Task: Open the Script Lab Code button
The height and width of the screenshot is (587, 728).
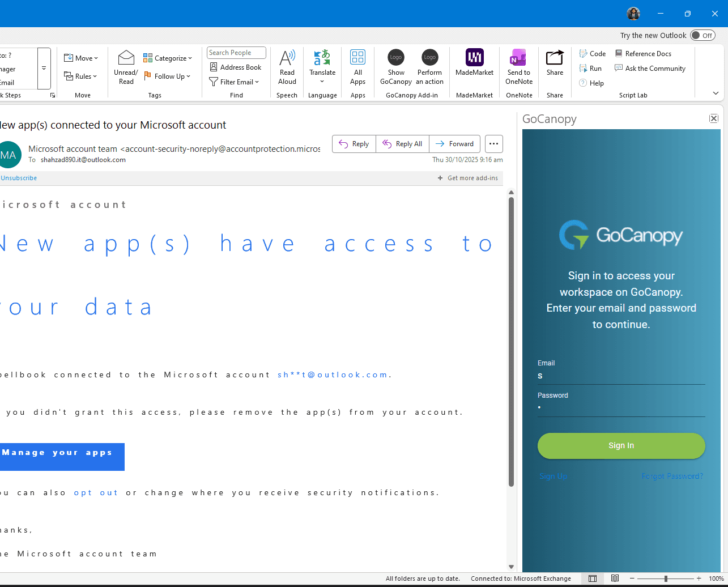Action: (593, 53)
